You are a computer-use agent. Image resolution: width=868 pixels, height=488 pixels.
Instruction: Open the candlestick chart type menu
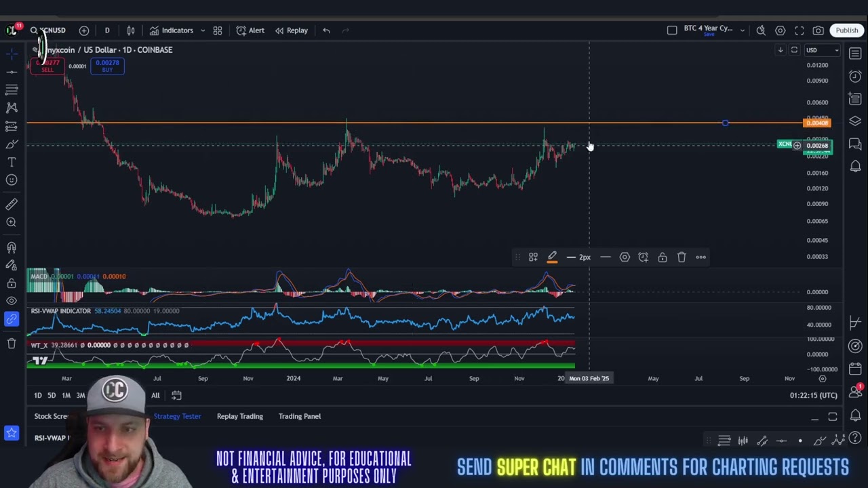click(131, 30)
